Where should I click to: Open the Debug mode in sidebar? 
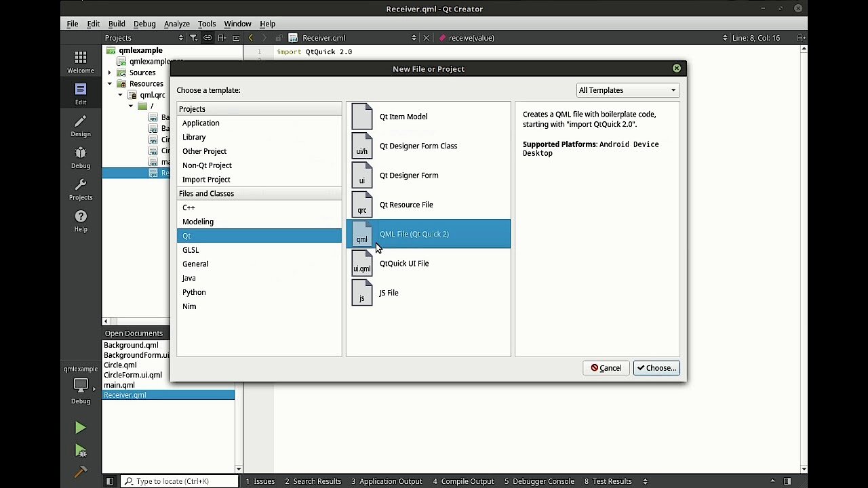(81, 157)
